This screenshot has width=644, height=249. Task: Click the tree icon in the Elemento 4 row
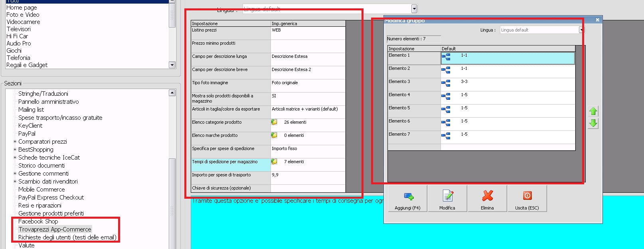point(446,97)
